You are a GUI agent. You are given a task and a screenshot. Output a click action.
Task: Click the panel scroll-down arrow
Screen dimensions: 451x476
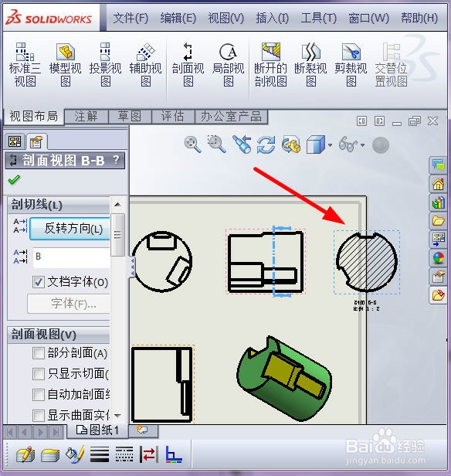pyautogui.click(x=117, y=415)
